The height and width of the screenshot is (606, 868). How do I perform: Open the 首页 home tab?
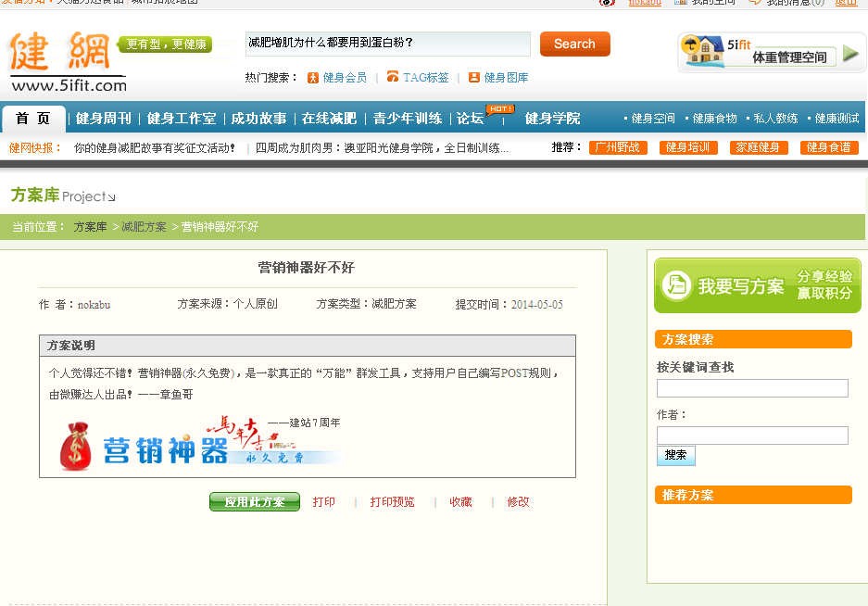[x=33, y=119]
